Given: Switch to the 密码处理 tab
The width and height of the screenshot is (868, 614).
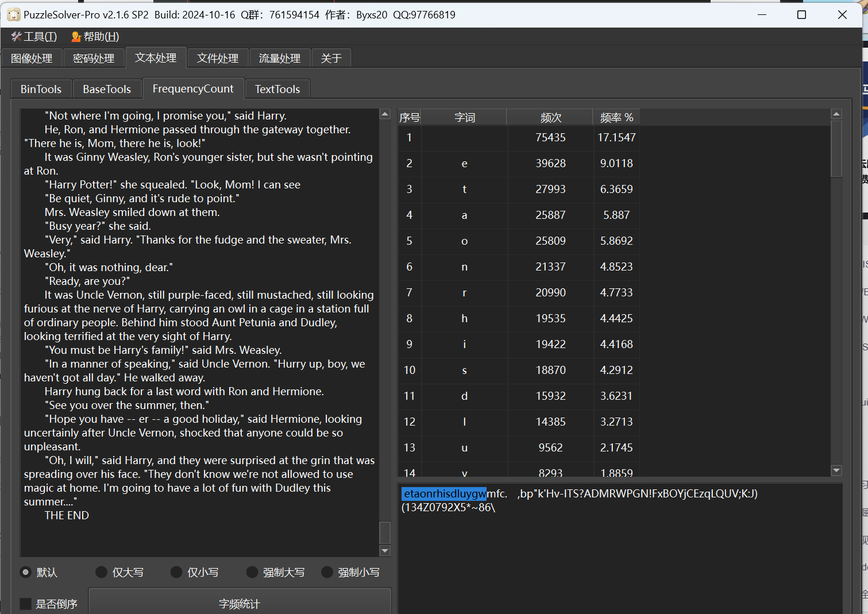Looking at the screenshot, I should pos(94,58).
